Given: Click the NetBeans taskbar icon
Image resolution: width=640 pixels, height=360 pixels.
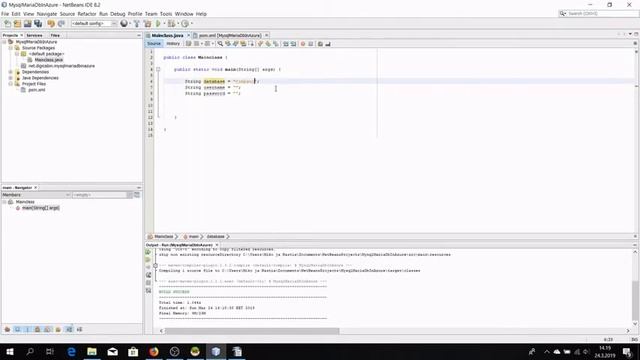Looking at the screenshot, I should pyautogui.click(x=216, y=351).
